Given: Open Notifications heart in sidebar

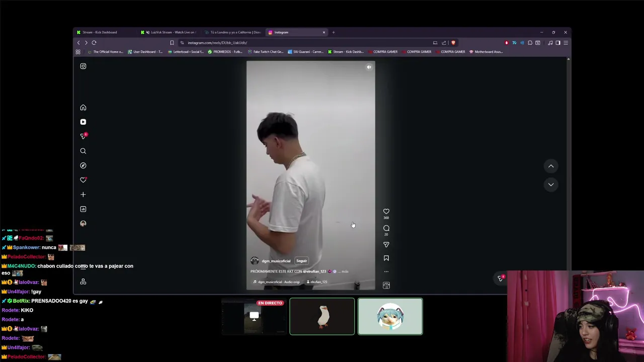Looking at the screenshot, I should pyautogui.click(x=83, y=180).
